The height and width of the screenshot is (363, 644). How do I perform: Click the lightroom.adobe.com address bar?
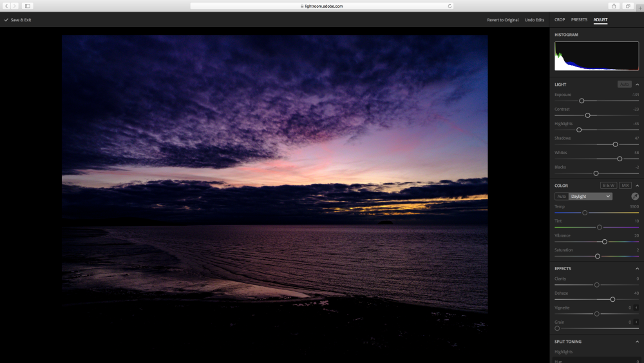[321, 6]
